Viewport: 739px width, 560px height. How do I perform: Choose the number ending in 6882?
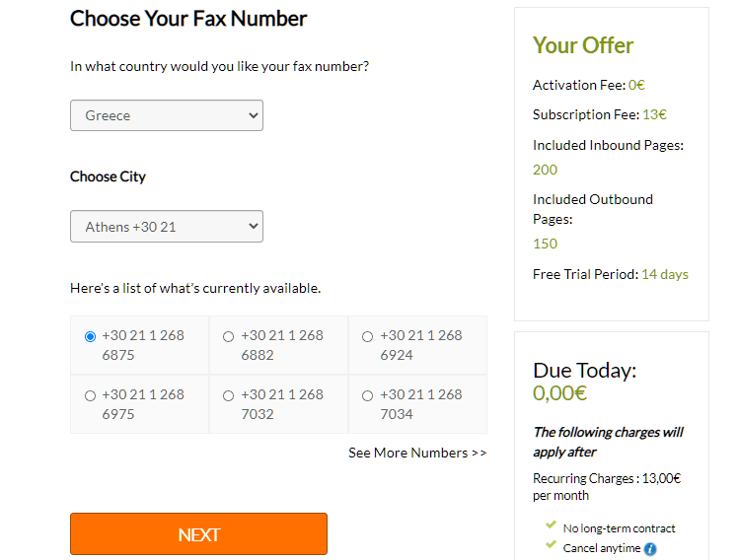pyautogui.click(x=229, y=336)
